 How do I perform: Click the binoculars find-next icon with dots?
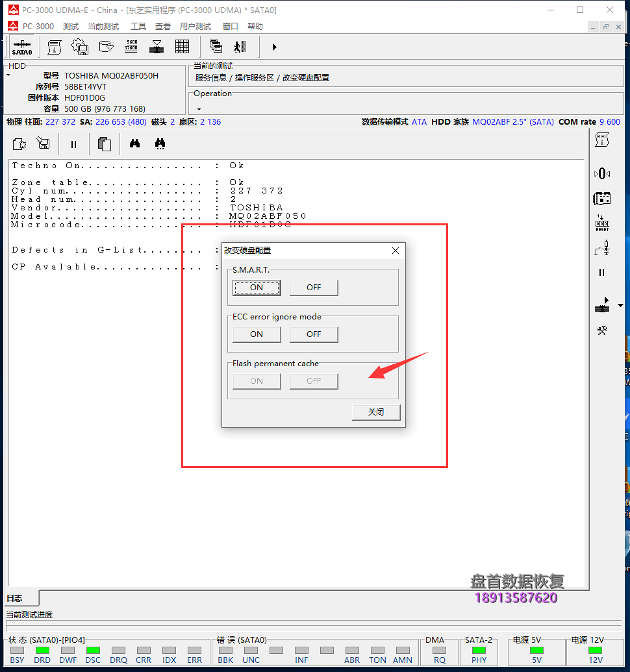click(160, 143)
